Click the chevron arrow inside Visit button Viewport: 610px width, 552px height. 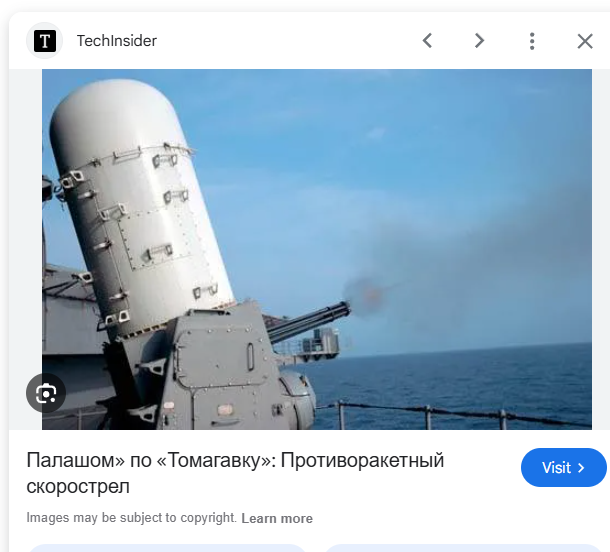(581, 468)
